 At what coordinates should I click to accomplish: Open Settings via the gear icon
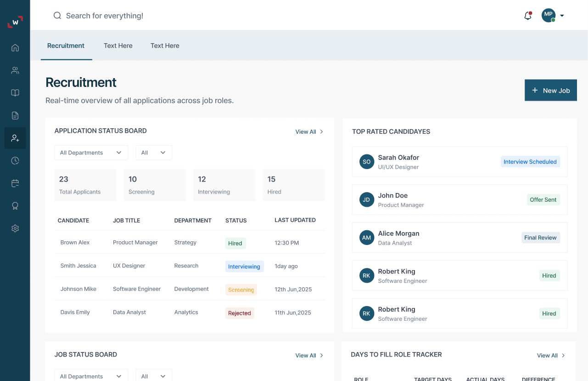(15, 228)
